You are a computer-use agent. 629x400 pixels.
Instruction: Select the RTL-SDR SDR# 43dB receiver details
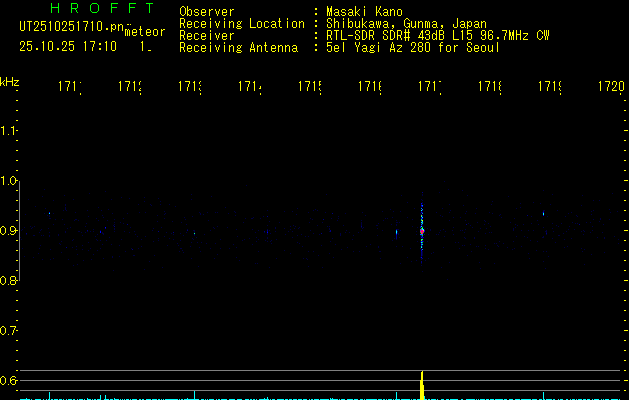coord(438,36)
